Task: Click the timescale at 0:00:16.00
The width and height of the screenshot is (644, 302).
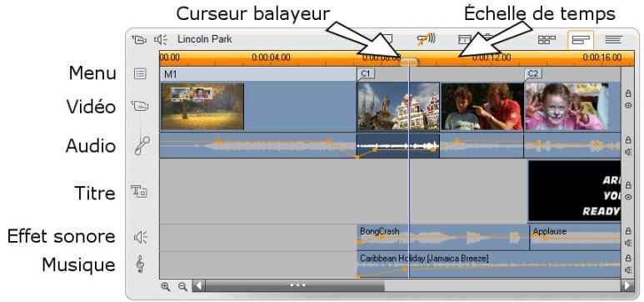Action: (602, 58)
